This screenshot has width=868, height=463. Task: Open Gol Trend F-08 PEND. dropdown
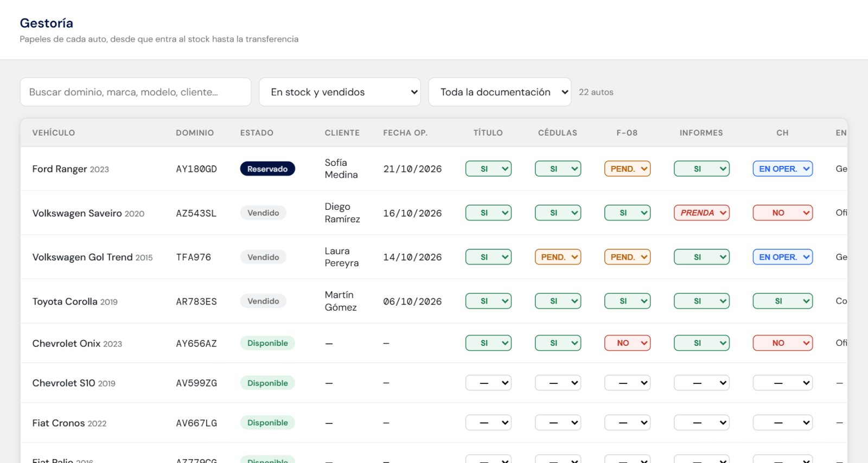tap(627, 257)
